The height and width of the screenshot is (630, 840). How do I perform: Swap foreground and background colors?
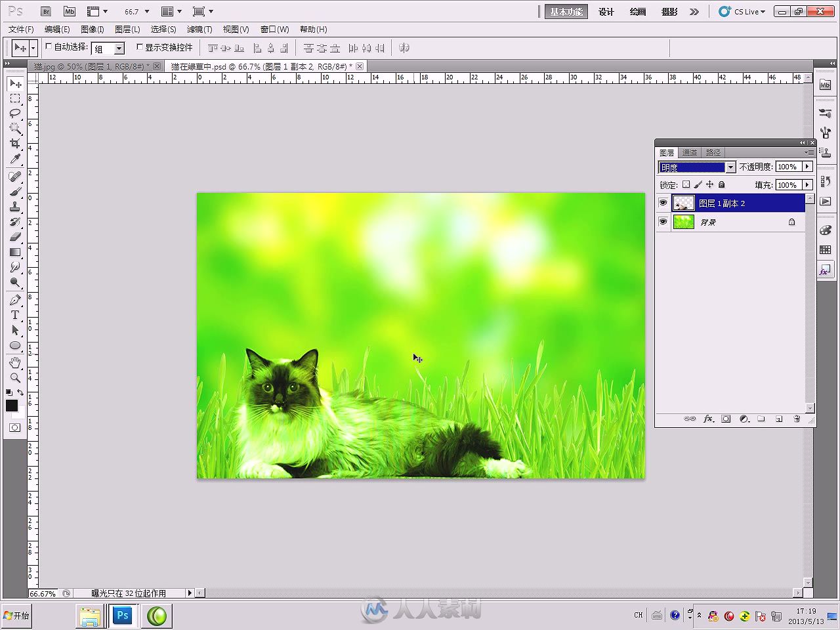click(x=21, y=392)
